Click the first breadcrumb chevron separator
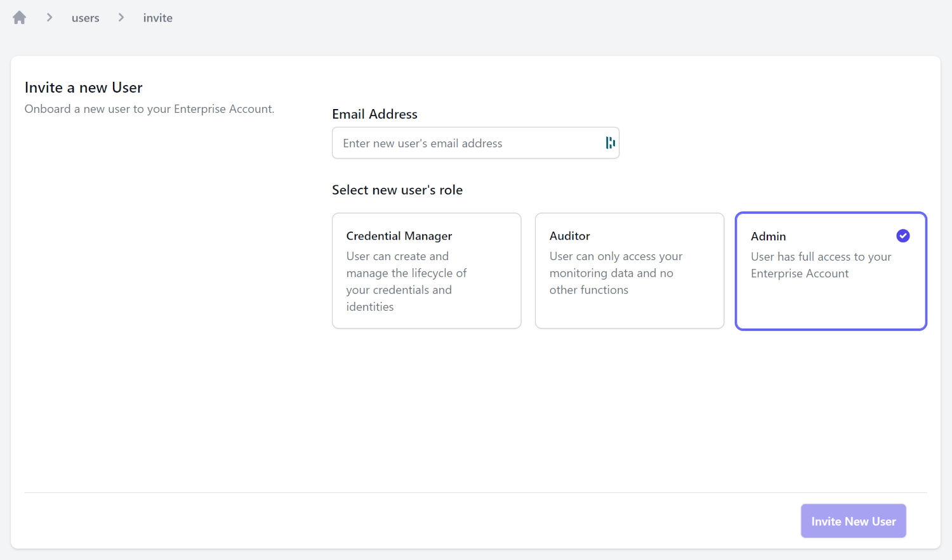 pos(49,17)
